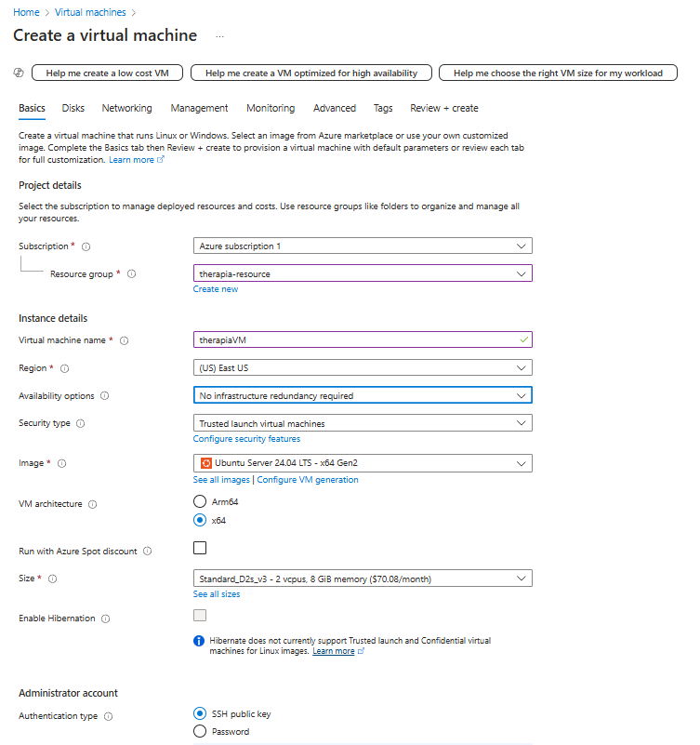The image size is (700, 745).
Task: Click the info icon next to Enable Hibernation
Action: click(105, 619)
